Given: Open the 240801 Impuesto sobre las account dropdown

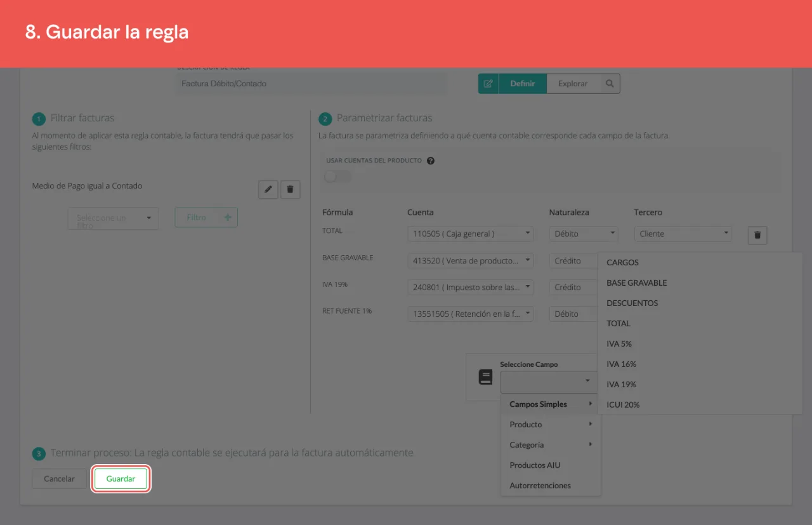Looking at the screenshot, I should click(x=471, y=287).
